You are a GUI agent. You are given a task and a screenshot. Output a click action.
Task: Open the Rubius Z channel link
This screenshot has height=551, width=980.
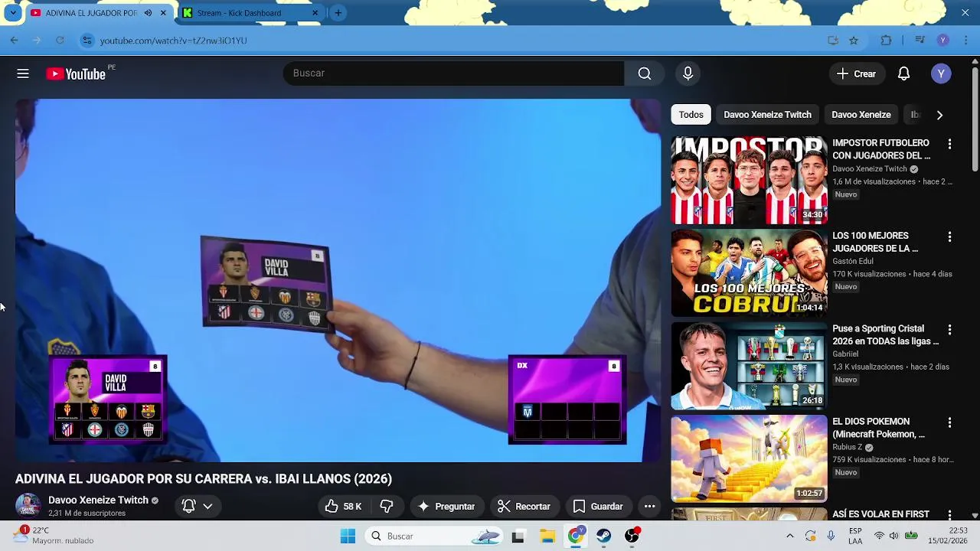848,447
